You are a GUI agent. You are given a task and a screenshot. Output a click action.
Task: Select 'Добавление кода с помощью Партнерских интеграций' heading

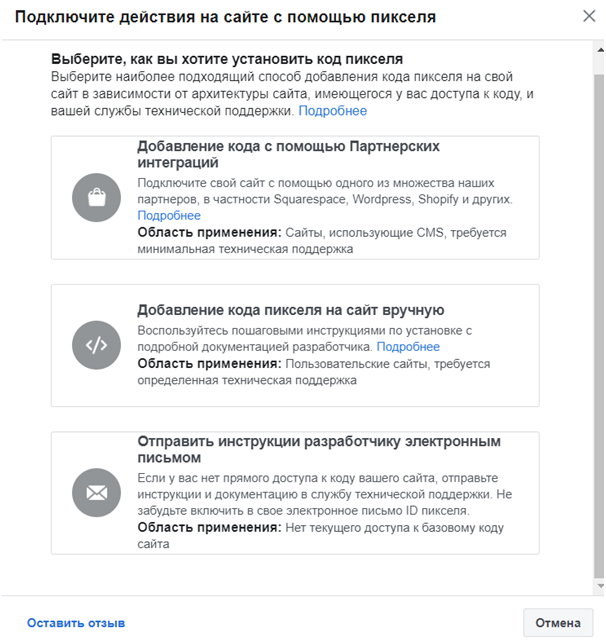coord(288,154)
